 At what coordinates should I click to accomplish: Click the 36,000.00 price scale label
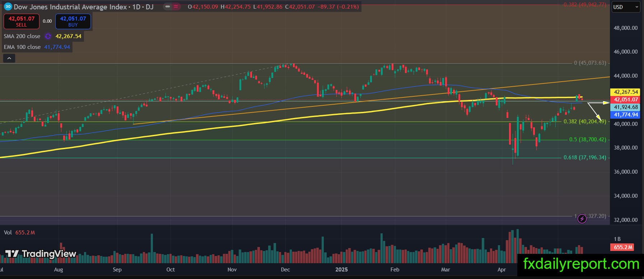point(626,172)
